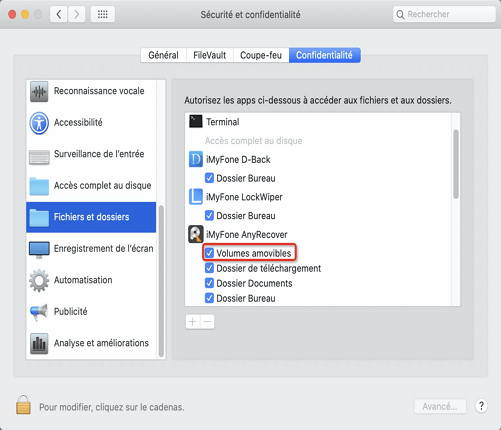Click the Avancé… button

click(440, 407)
